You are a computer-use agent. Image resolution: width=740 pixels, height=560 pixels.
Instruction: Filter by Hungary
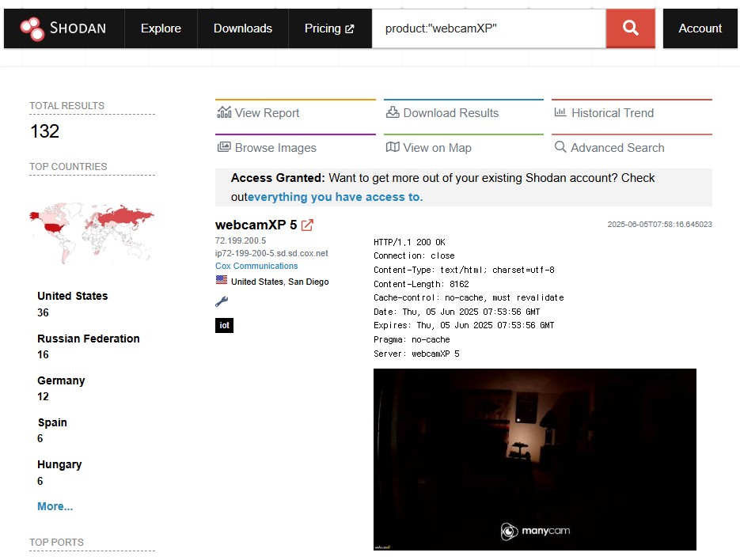click(59, 465)
